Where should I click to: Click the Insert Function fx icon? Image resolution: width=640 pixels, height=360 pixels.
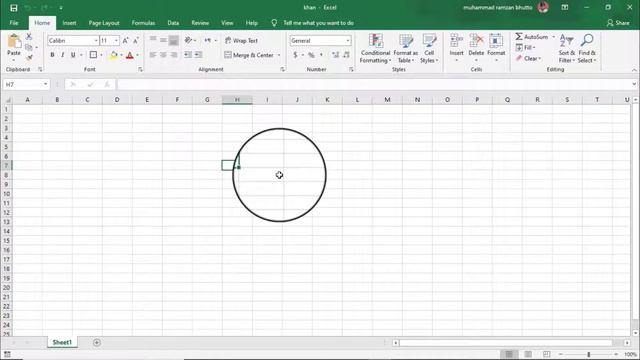(107, 84)
